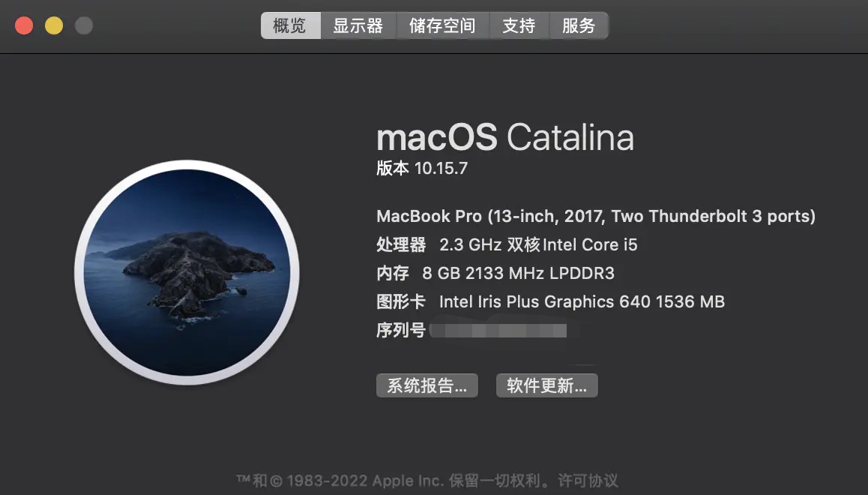Switch to the 显示器 tab
The width and height of the screenshot is (868, 495).
pos(358,25)
